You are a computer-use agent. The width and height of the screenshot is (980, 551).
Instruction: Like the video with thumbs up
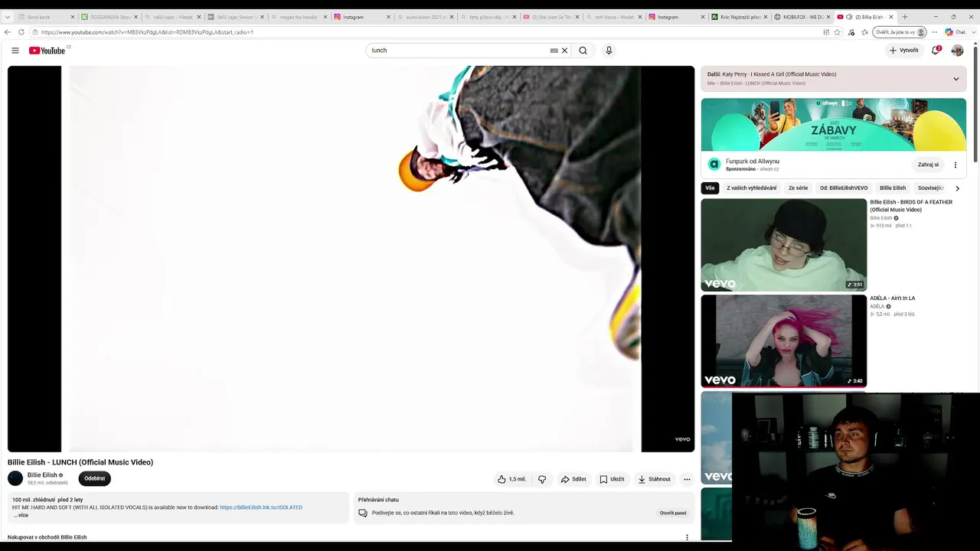coord(512,479)
